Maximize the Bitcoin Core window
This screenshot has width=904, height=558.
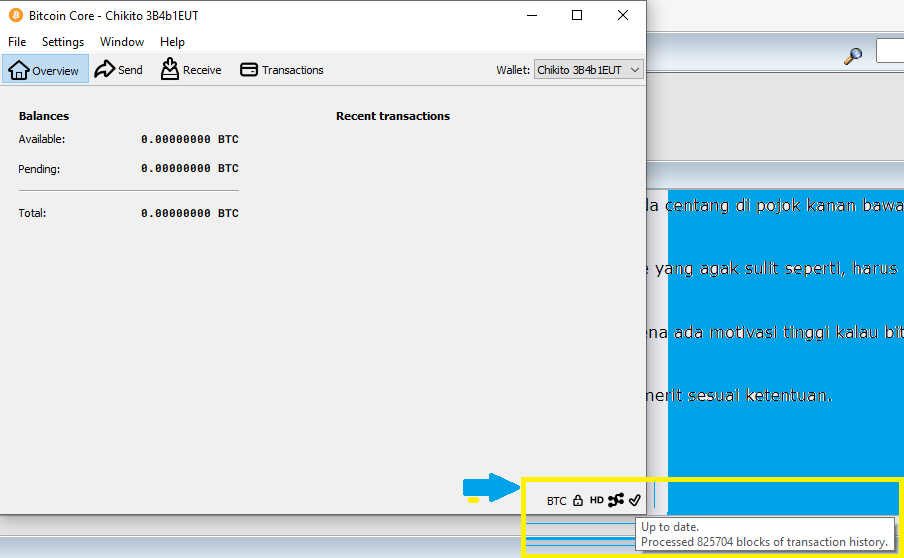pyautogui.click(x=577, y=16)
